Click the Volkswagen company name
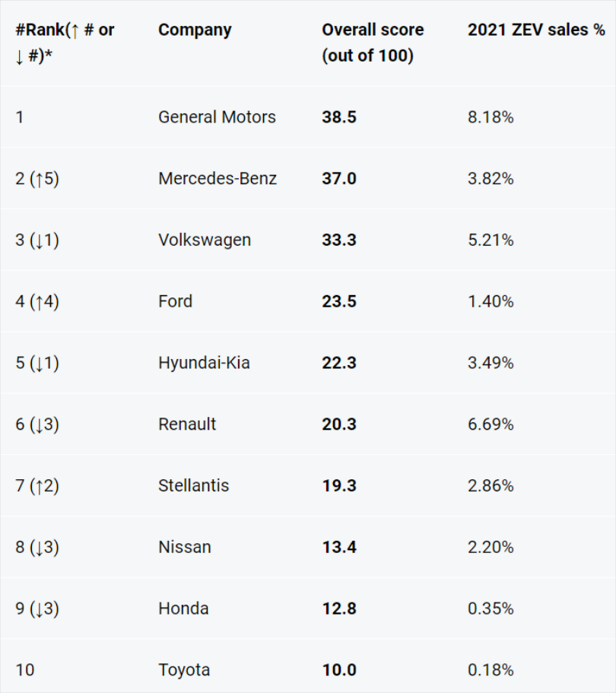 click(x=205, y=240)
